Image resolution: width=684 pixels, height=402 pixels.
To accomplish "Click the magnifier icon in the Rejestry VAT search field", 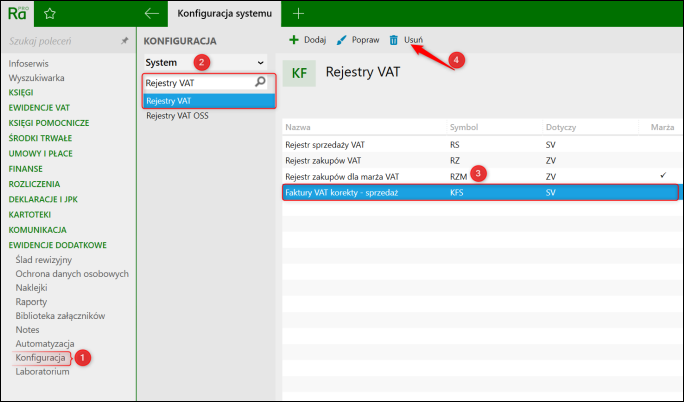I will (260, 82).
